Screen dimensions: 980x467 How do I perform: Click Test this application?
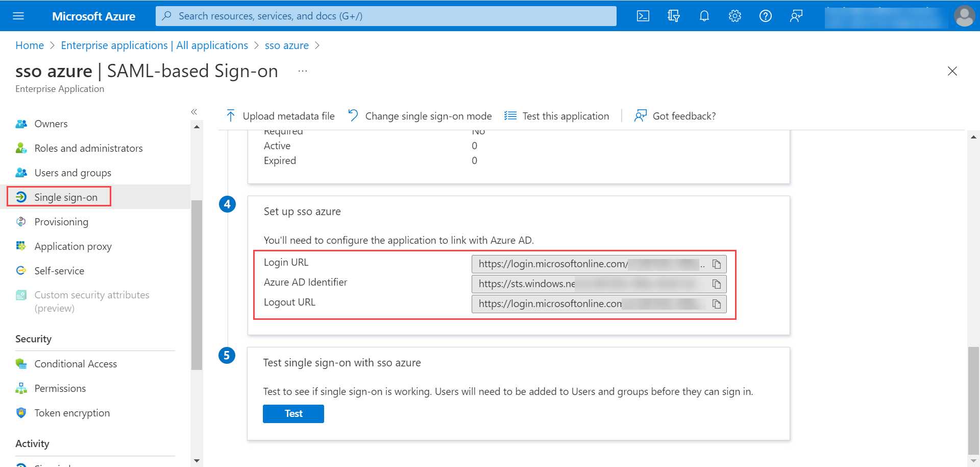pyautogui.click(x=557, y=115)
